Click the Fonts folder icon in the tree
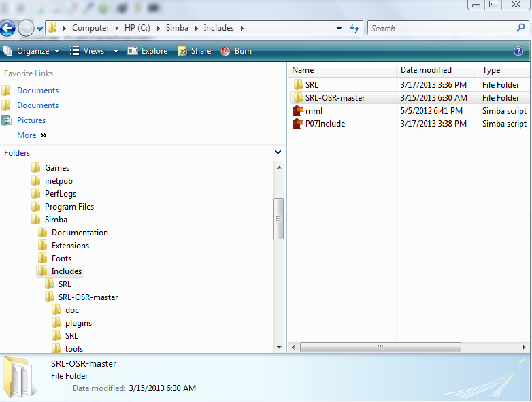The image size is (532, 402). tap(42, 258)
